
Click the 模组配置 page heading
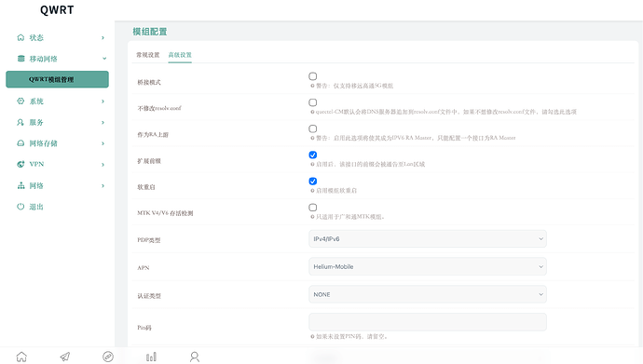tap(150, 32)
